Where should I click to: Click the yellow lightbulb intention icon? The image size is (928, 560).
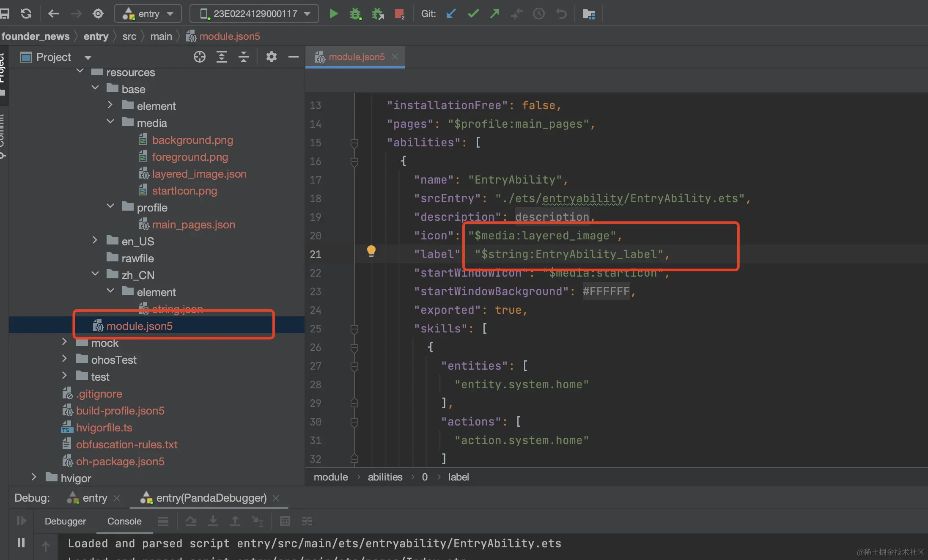click(371, 251)
